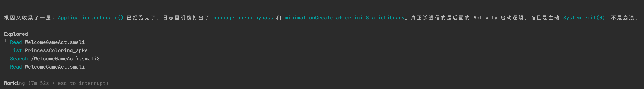The height and width of the screenshot is (89, 644).
Task: Click the Read label directly below Explored
Action: [x=16, y=42]
